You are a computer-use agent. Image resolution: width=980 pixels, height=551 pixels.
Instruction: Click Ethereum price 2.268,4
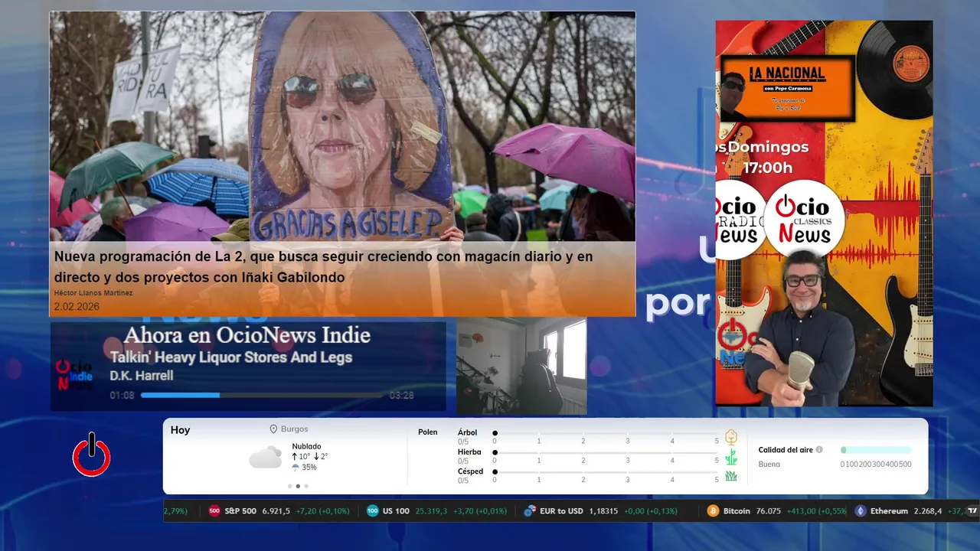(927, 510)
